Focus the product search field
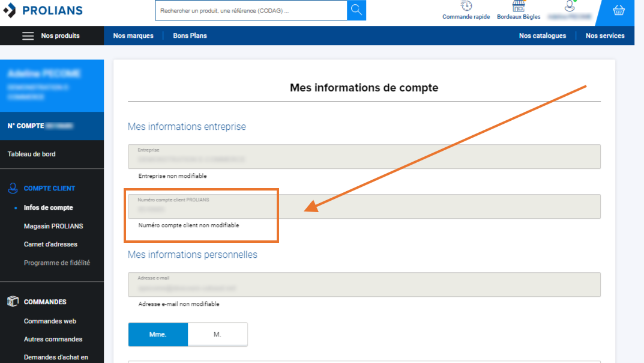The image size is (644, 363). (x=251, y=10)
